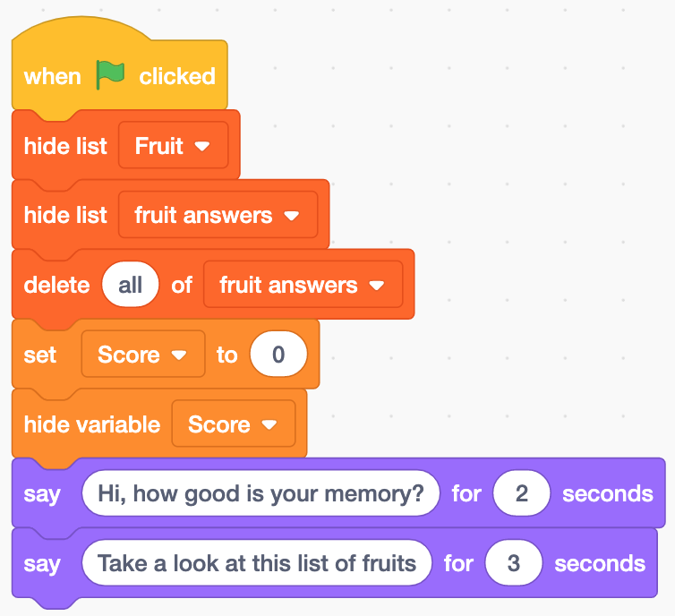The width and height of the screenshot is (675, 616).
Task: Edit the value 0 in set Score block
Action: point(278,355)
